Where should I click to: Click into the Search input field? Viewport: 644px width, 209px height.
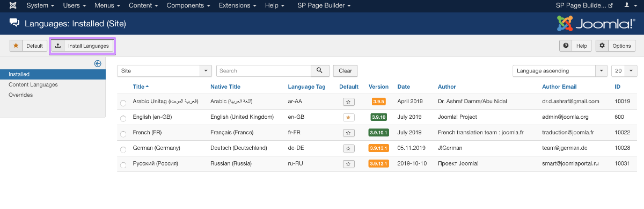click(x=264, y=70)
